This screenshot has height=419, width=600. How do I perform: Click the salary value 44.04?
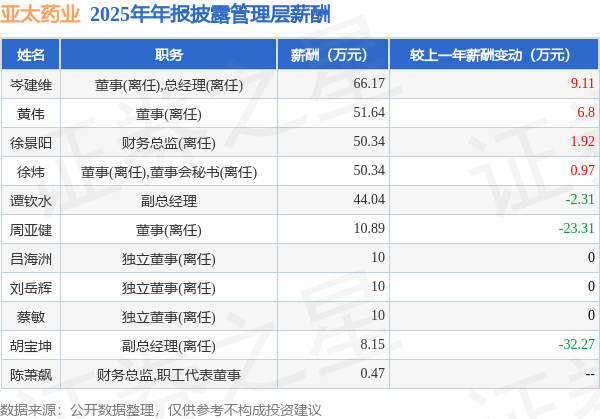[369, 199]
